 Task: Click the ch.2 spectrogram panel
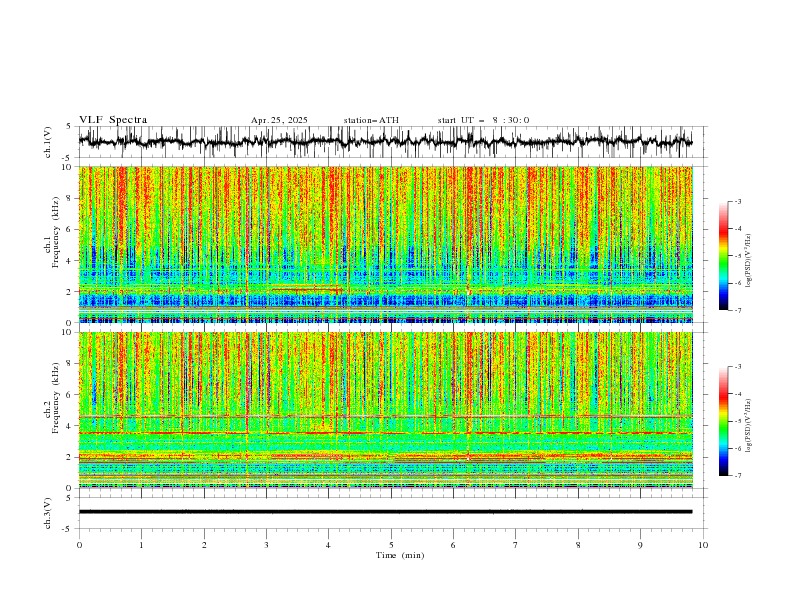(385, 410)
